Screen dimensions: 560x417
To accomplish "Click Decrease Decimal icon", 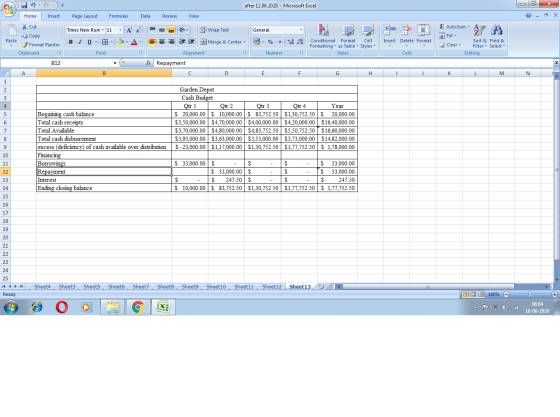I will (300, 42).
